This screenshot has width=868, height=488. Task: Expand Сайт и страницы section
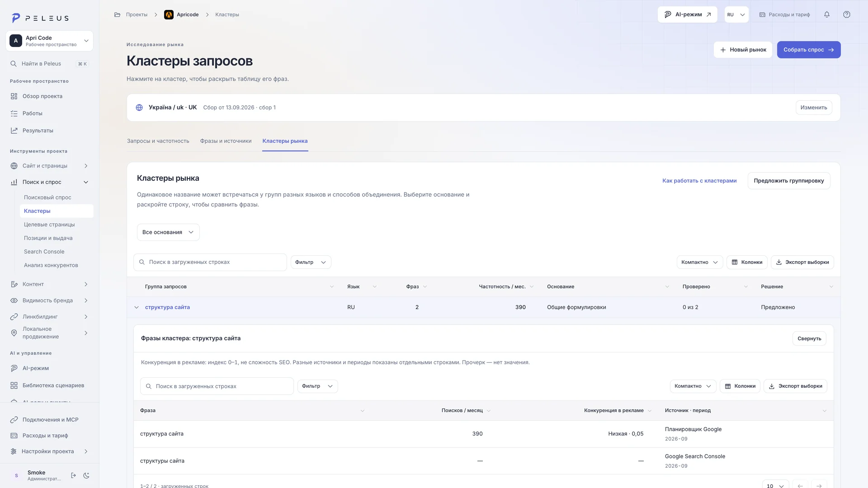pos(49,166)
